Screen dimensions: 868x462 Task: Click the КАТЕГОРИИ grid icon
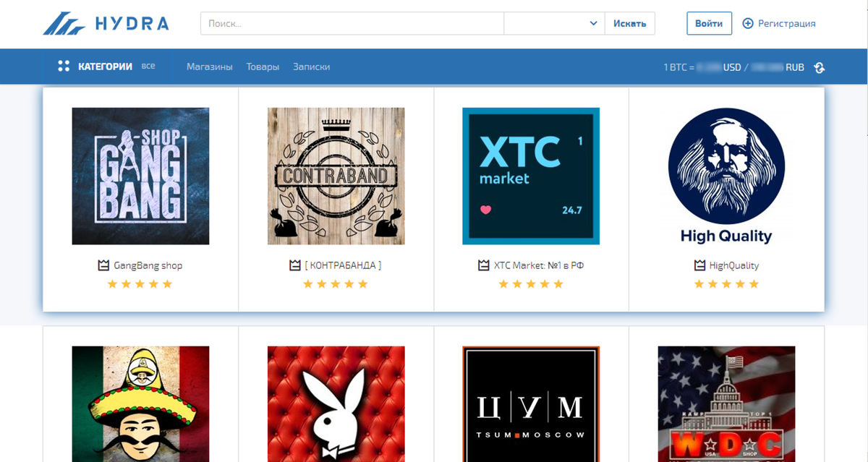[x=64, y=67]
